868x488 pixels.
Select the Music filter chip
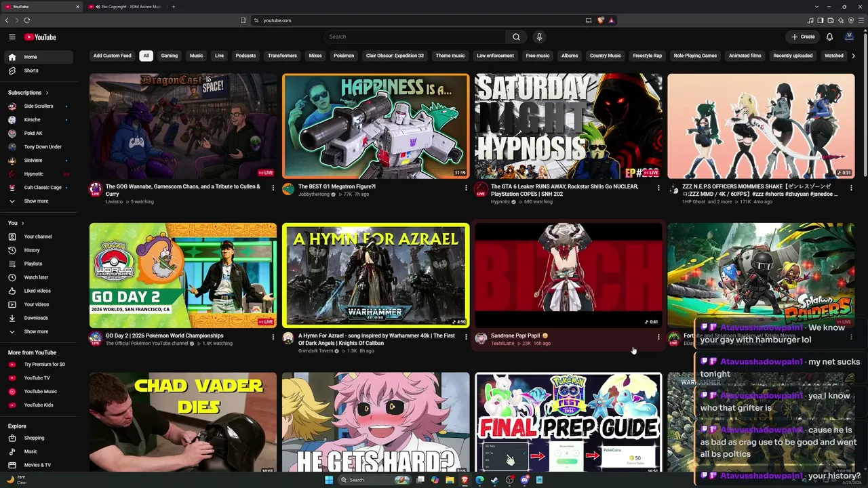click(196, 56)
